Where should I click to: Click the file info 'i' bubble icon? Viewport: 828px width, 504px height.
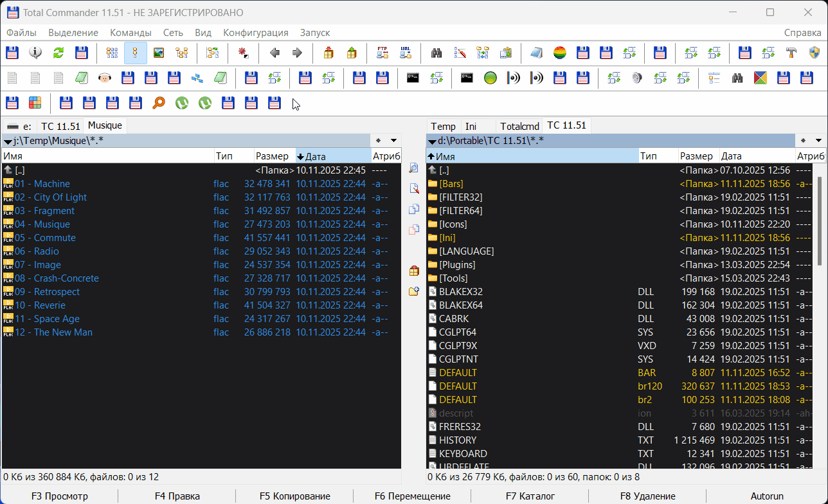click(x=35, y=53)
